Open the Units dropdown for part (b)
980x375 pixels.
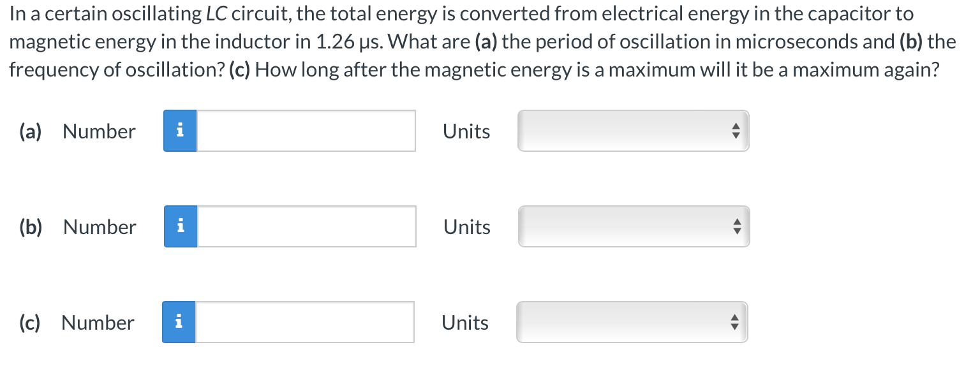click(633, 226)
